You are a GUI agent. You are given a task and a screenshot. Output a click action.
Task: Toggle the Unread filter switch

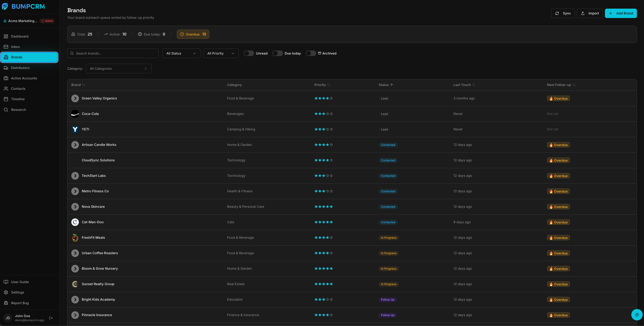point(249,53)
